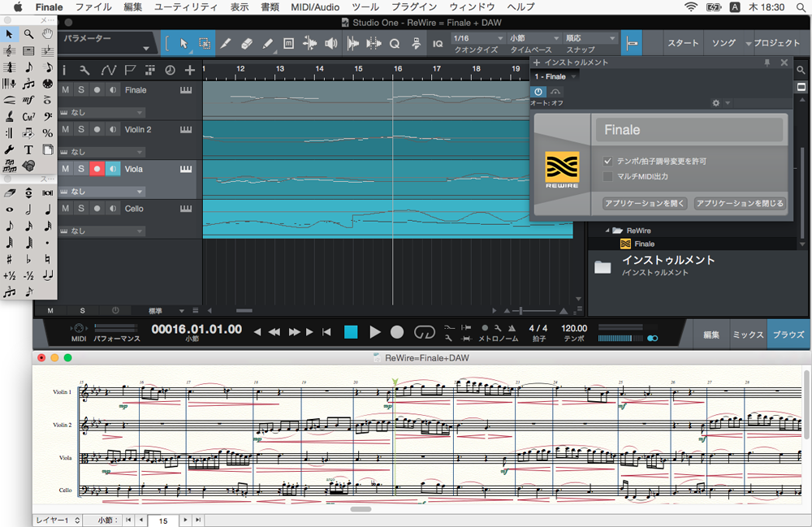Click the ReWire Finale device logo
812x527 pixels.
coord(562,169)
